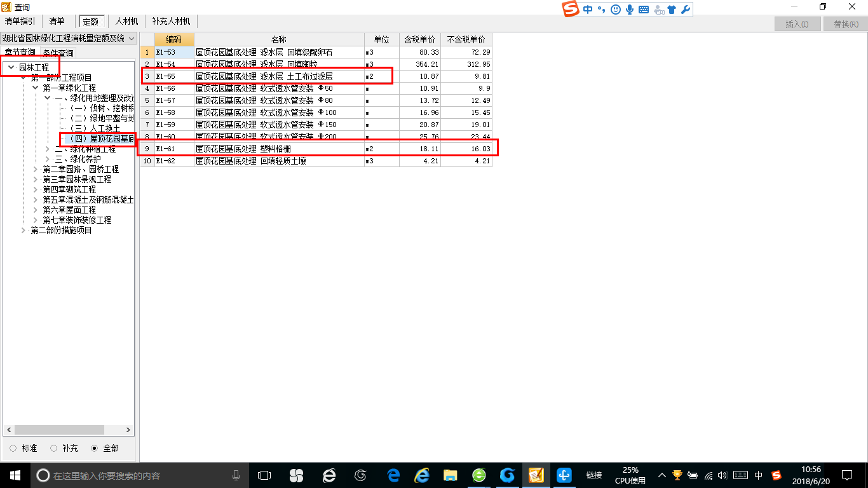Switch to the 清单指引 tab
This screenshot has width=868, height=488.
point(20,22)
